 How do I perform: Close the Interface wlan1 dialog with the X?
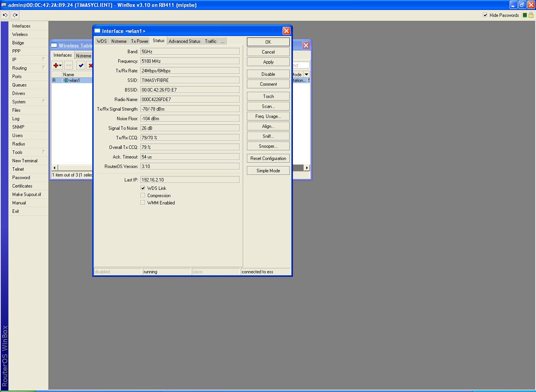point(286,31)
